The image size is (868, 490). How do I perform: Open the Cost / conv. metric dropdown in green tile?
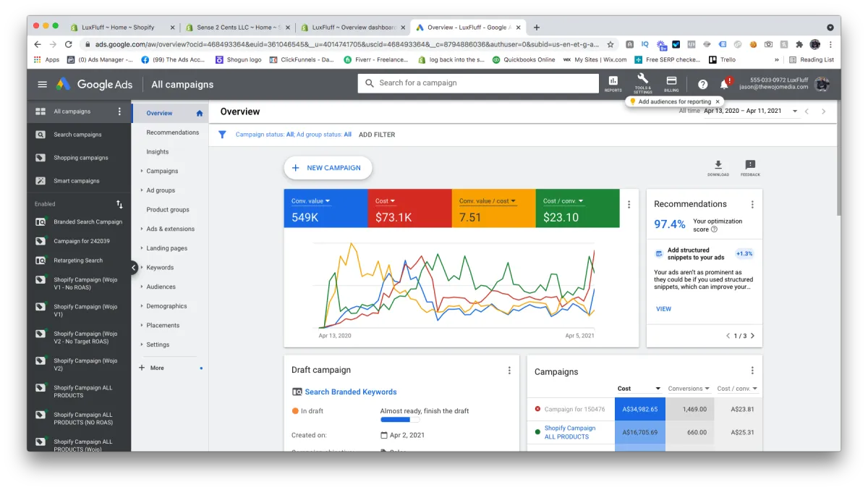[563, 200]
